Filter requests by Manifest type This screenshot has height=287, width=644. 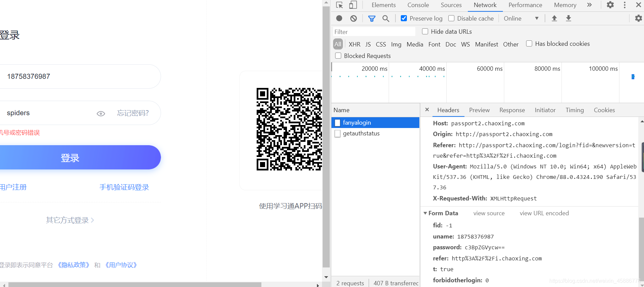pyautogui.click(x=486, y=44)
